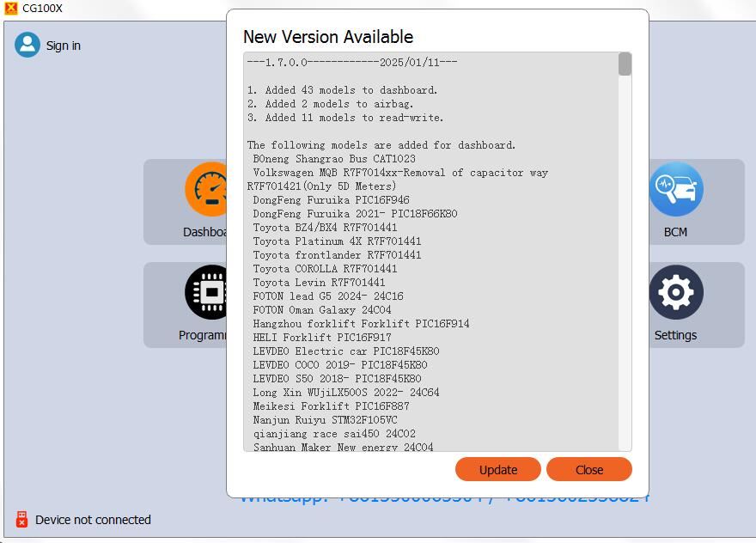This screenshot has height=543, width=756.
Task: Click the CG100X app logo icon
Action: point(10,9)
